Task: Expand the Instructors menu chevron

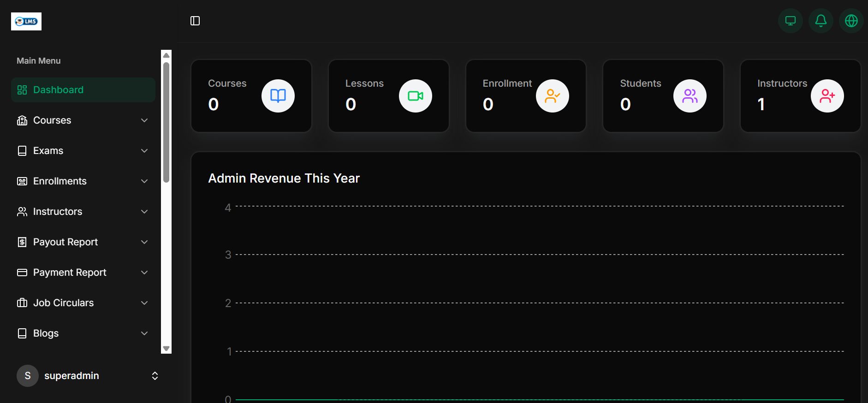Action: (x=144, y=212)
